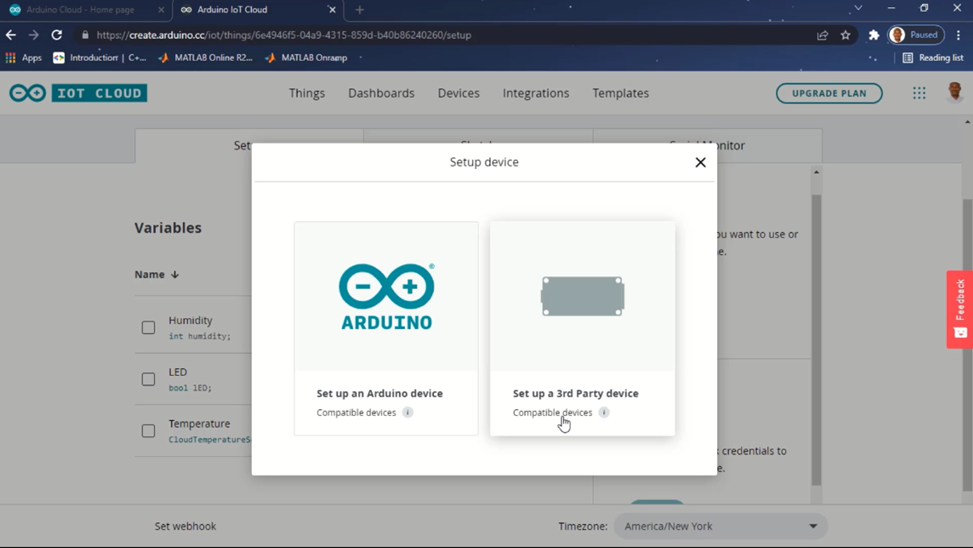Click the LED variable name
Image resolution: width=973 pixels, height=548 pixels.
177,372
